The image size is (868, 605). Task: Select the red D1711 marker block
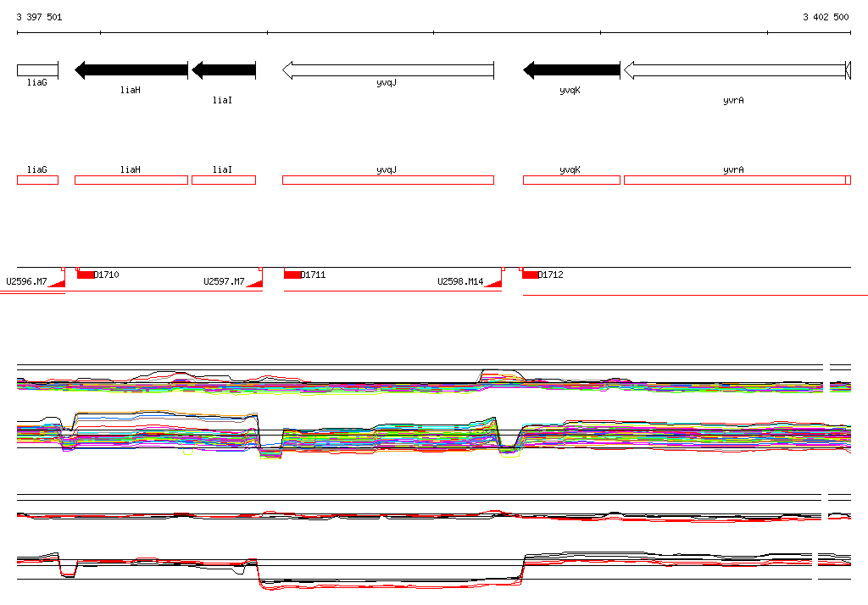click(x=292, y=275)
